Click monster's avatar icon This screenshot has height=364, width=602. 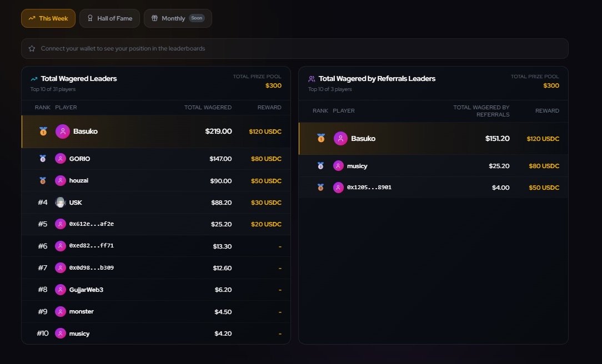(61, 311)
